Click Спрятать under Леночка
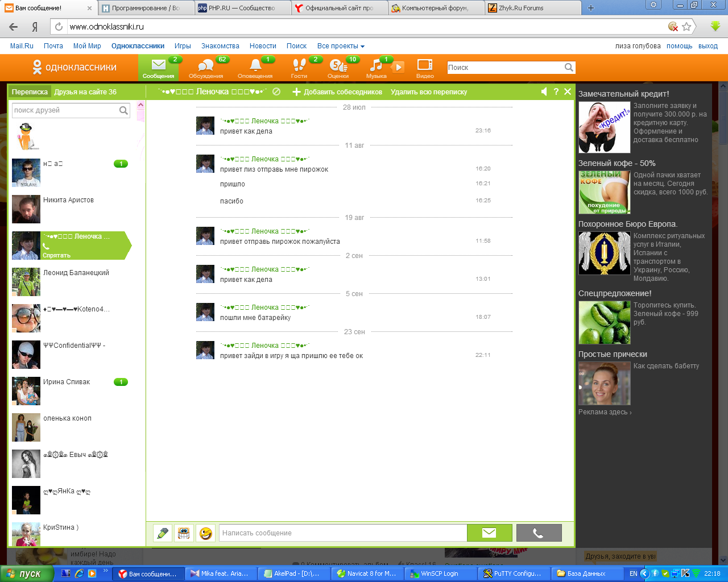The height and width of the screenshot is (582, 728). pos(57,255)
